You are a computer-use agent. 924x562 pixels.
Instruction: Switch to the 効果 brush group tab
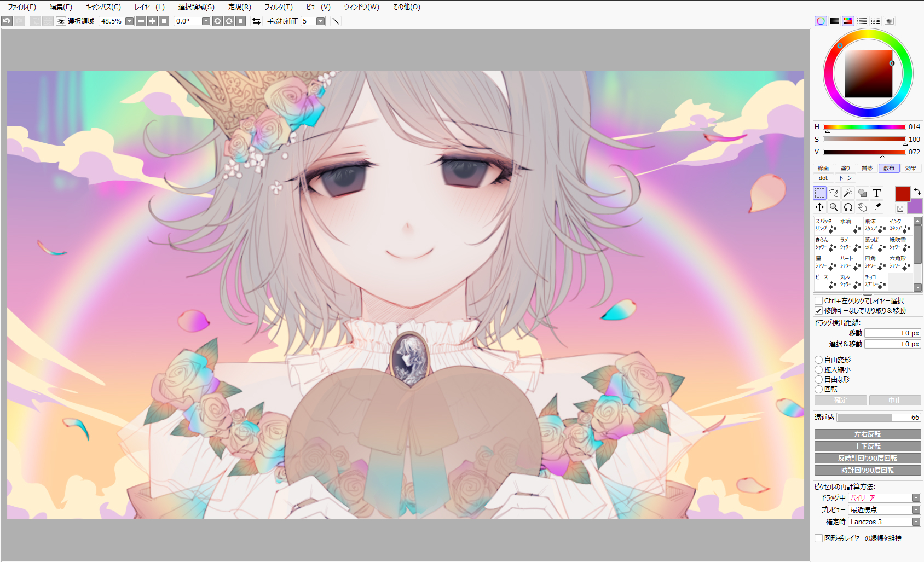click(911, 169)
